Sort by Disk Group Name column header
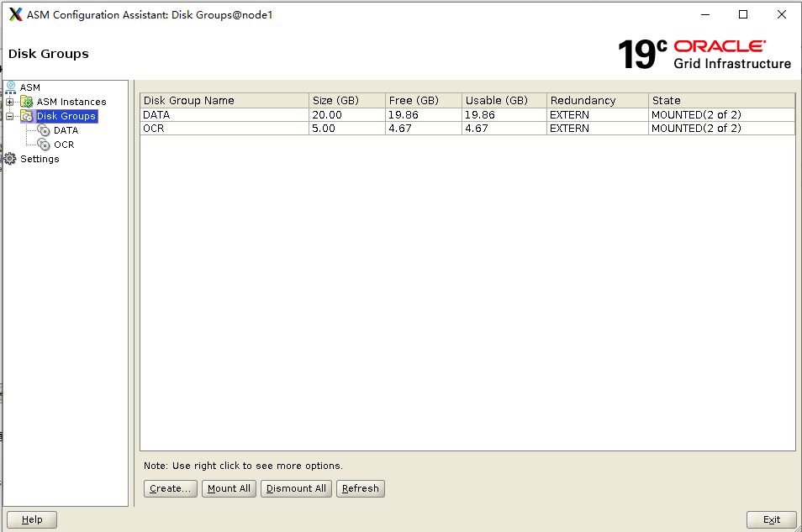 point(224,100)
